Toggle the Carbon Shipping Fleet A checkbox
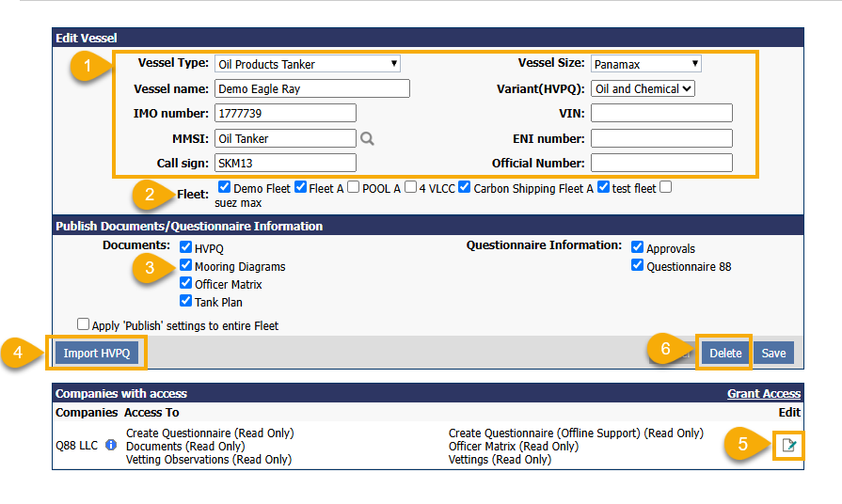Image resolution: width=842 pixels, height=504 pixels. [465, 187]
